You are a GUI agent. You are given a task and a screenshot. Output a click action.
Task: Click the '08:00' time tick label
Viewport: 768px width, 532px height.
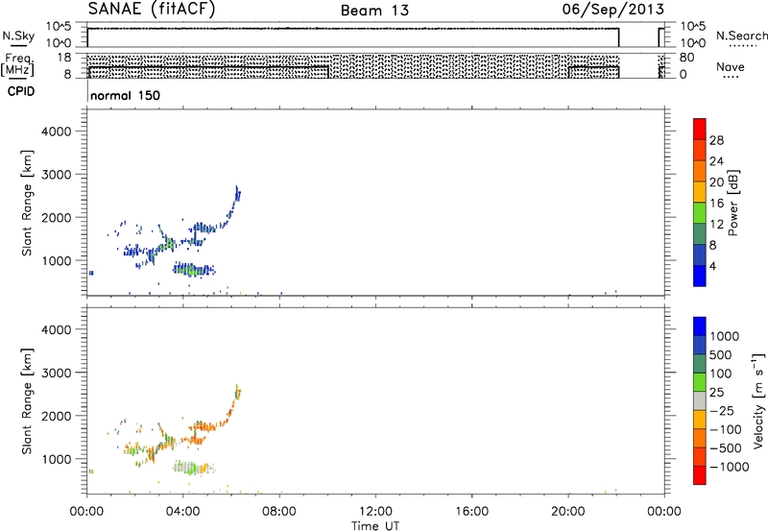click(279, 512)
